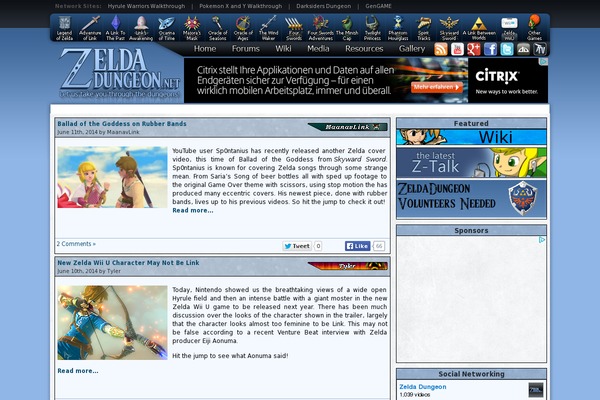The width and height of the screenshot is (600, 400).
Task: Open the Phantom Hourglass icon
Action: [x=398, y=28]
